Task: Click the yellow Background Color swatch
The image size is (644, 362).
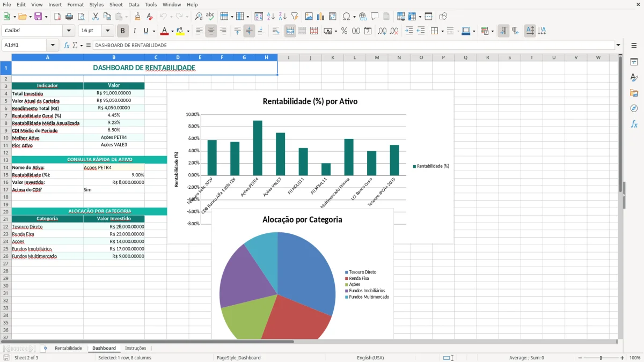Action: (x=180, y=31)
